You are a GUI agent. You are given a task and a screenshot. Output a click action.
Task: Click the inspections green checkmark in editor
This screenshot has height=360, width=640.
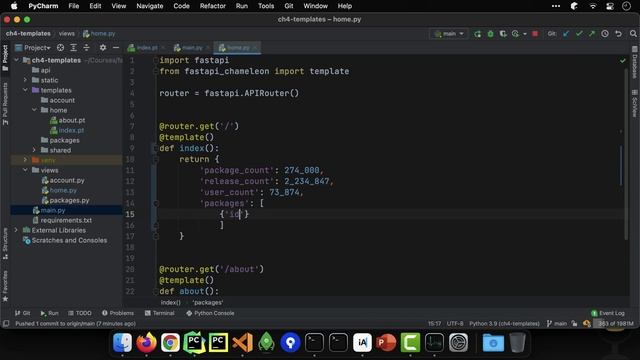click(x=622, y=60)
